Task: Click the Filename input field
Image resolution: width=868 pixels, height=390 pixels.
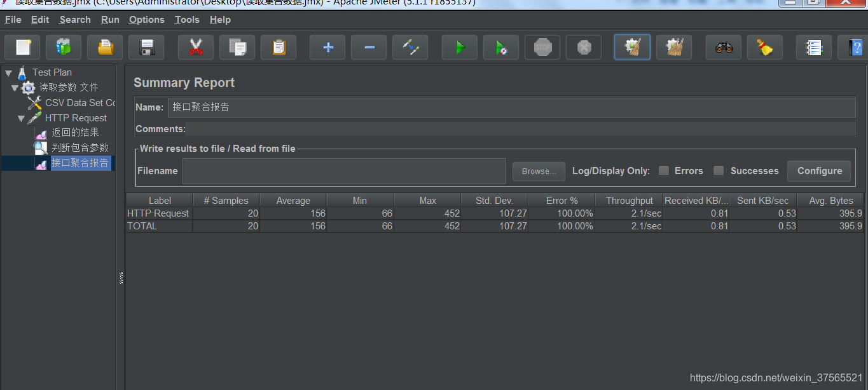Action: click(x=344, y=171)
